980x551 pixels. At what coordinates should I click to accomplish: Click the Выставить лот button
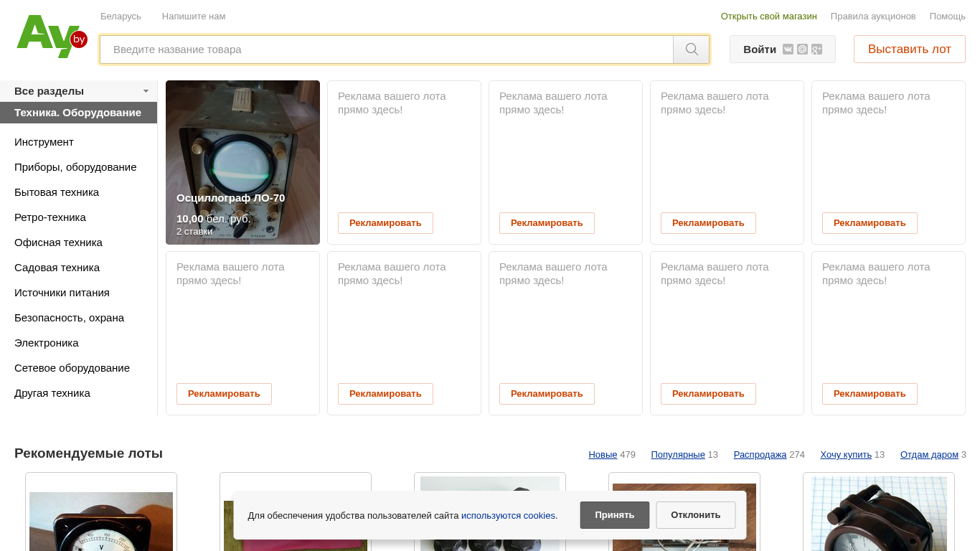(910, 50)
